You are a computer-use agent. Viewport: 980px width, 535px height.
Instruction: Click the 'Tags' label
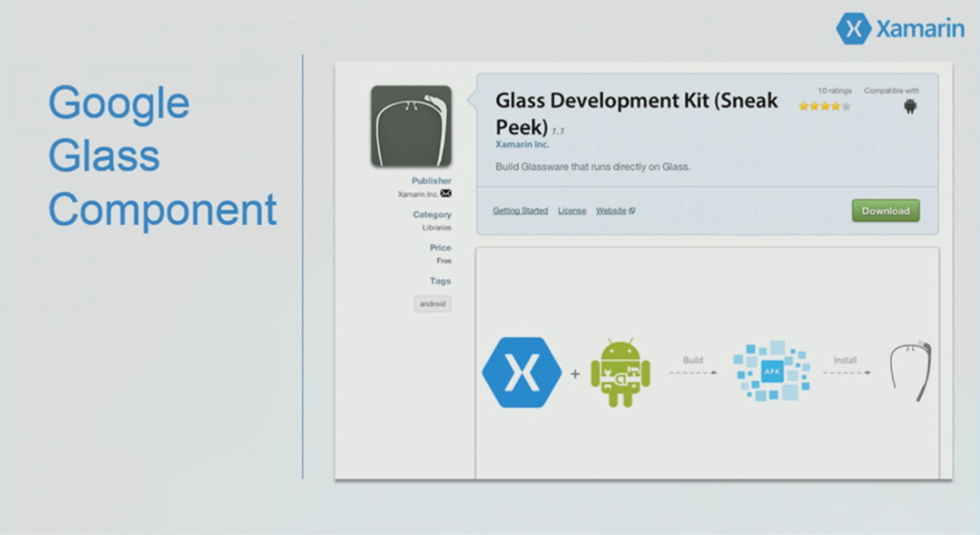point(440,281)
